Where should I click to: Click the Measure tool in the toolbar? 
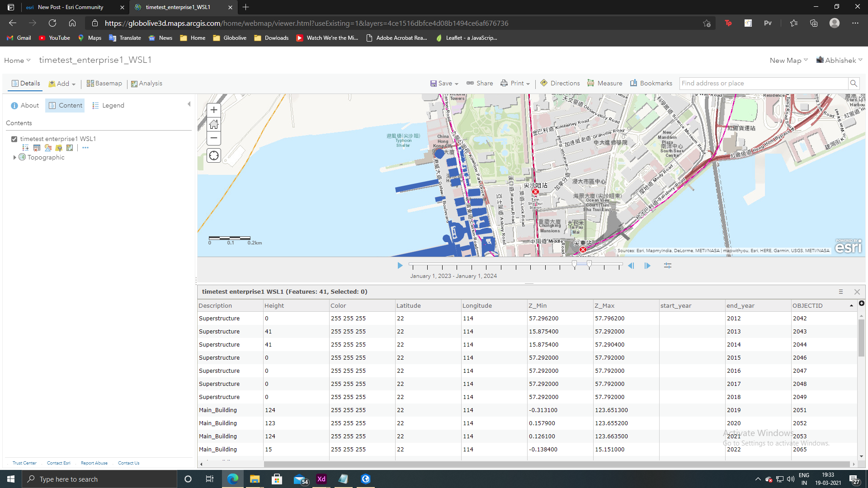[604, 83]
